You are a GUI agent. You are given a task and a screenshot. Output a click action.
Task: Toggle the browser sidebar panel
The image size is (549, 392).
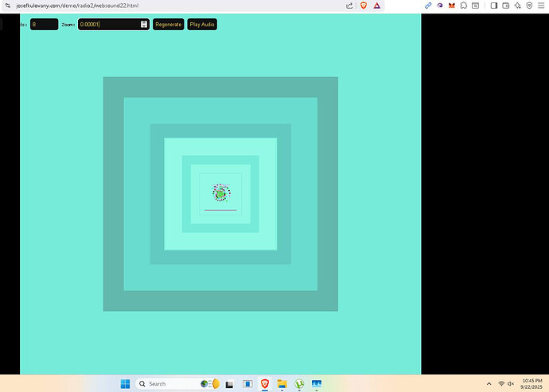[x=493, y=6]
